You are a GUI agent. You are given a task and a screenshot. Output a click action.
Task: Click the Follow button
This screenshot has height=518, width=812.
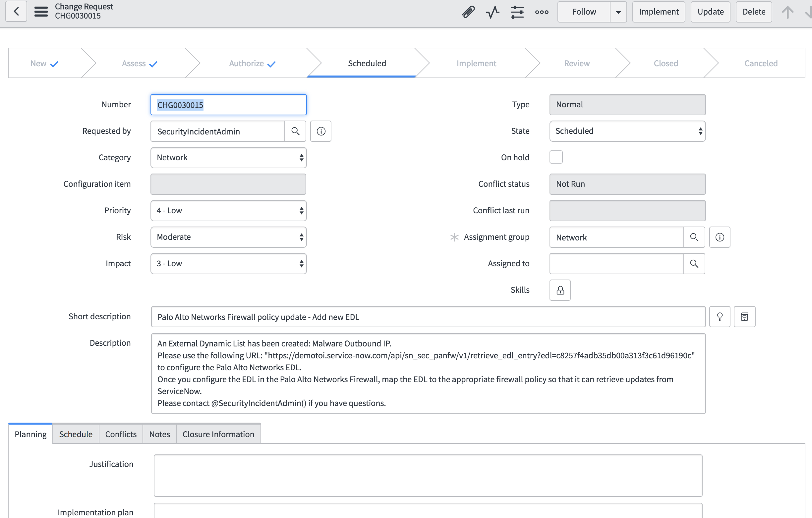pyautogui.click(x=584, y=12)
